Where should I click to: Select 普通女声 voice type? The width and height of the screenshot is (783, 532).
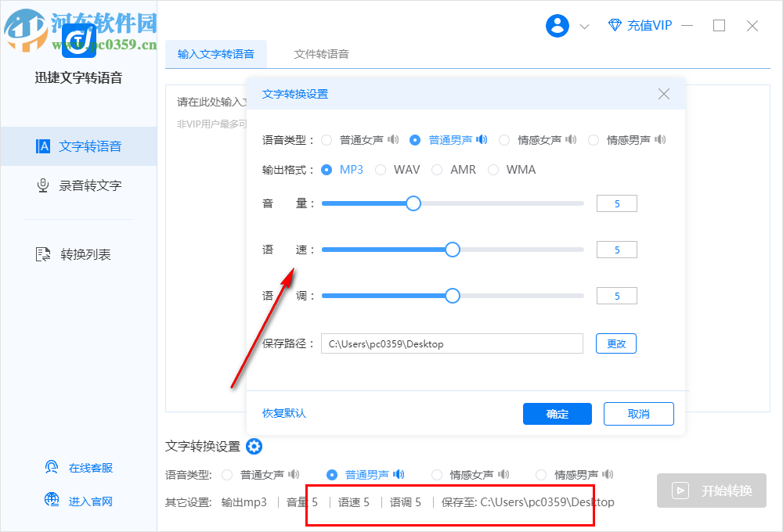pos(326,139)
